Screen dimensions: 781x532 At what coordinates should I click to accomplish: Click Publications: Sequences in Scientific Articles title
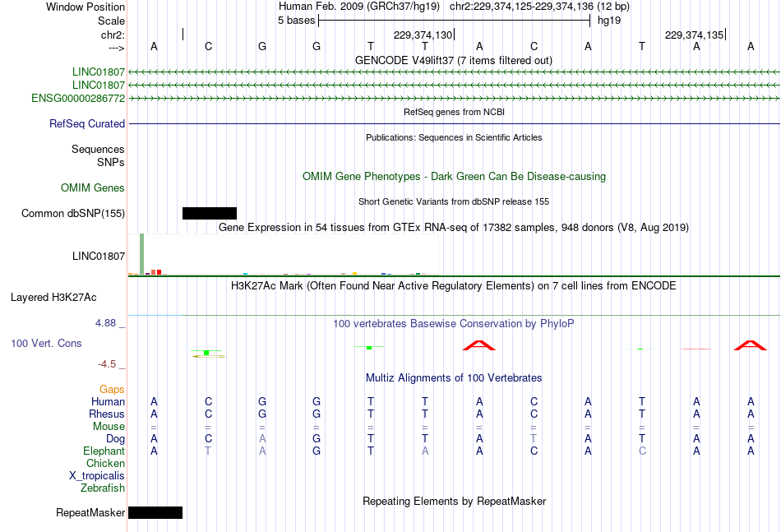[x=454, y=137]
